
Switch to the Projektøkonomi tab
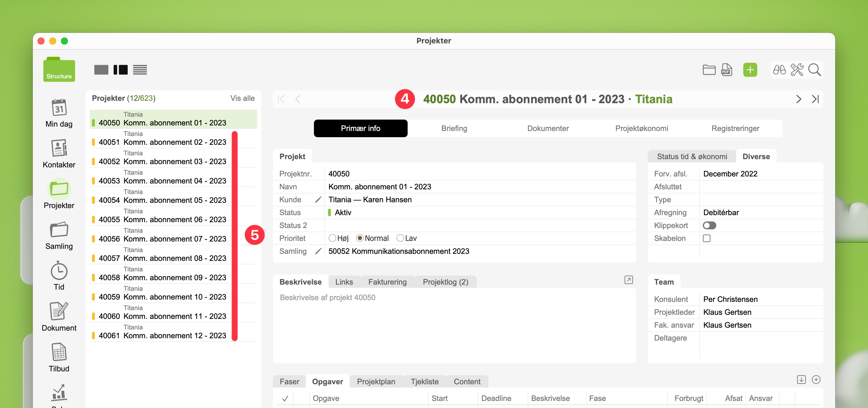tap(642, 128)
